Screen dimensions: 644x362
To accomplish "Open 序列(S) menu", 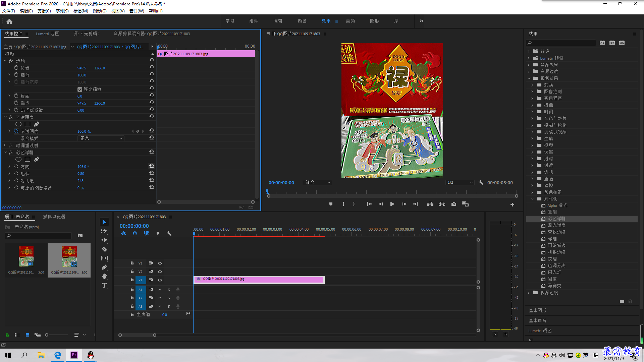I will click(62, 11).
